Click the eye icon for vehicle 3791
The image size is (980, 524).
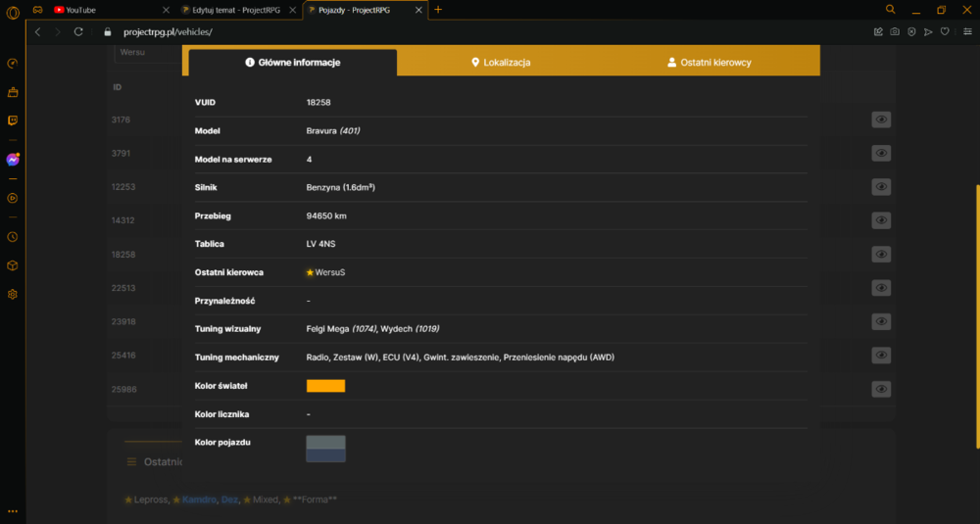[881, 153]
